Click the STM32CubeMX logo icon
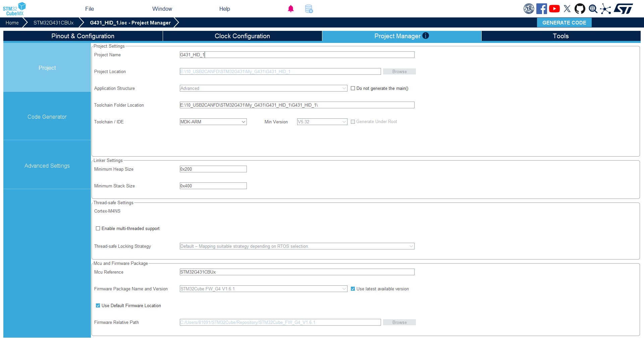The height and width of the screenshot is (341, 644). point(14,9)
